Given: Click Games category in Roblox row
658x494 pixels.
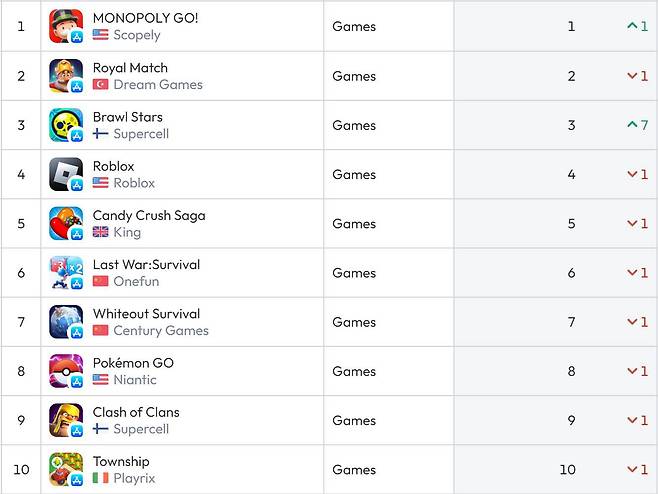Looking at the screenshot, I should 354,174.
